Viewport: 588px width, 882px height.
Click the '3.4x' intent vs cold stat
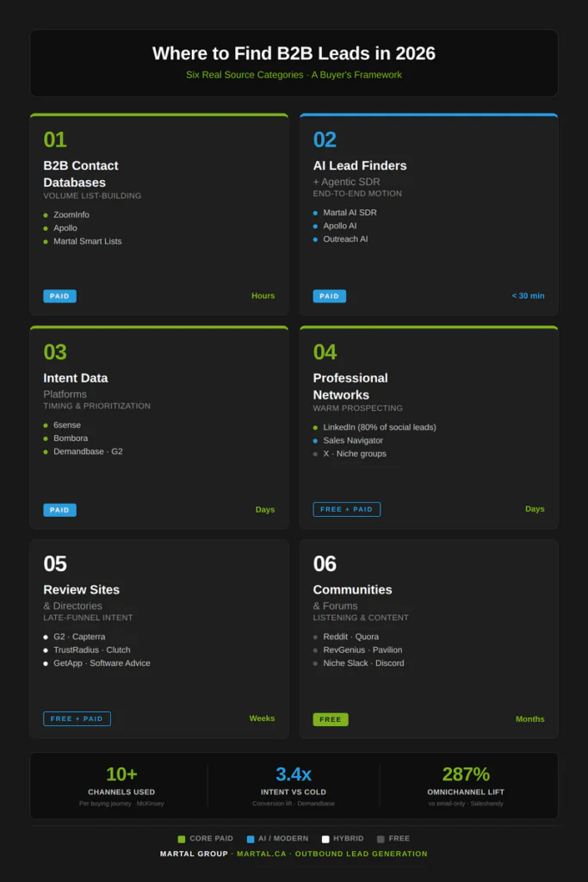(294, 774)
